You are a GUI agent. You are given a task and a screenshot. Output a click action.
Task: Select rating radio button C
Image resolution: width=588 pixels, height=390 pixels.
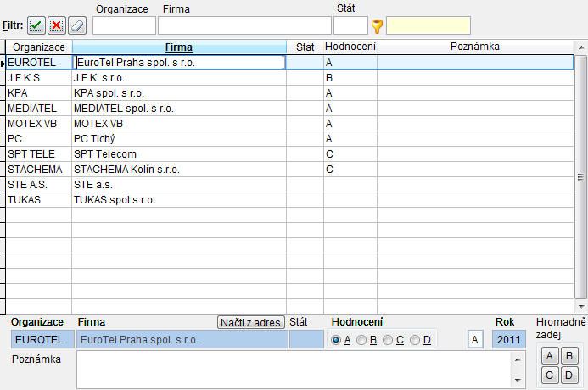coord(388,340)
